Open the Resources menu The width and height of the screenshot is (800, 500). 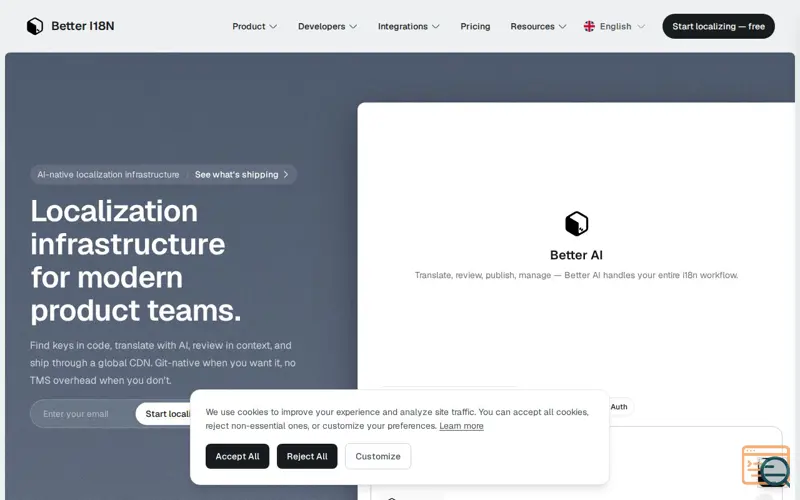click(x=538, y=27)
